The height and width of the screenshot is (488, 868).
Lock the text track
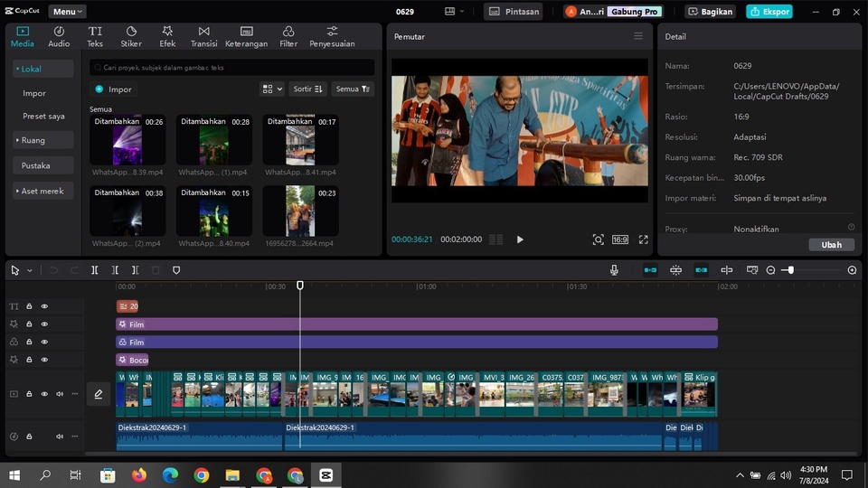(x=29, y=306)
